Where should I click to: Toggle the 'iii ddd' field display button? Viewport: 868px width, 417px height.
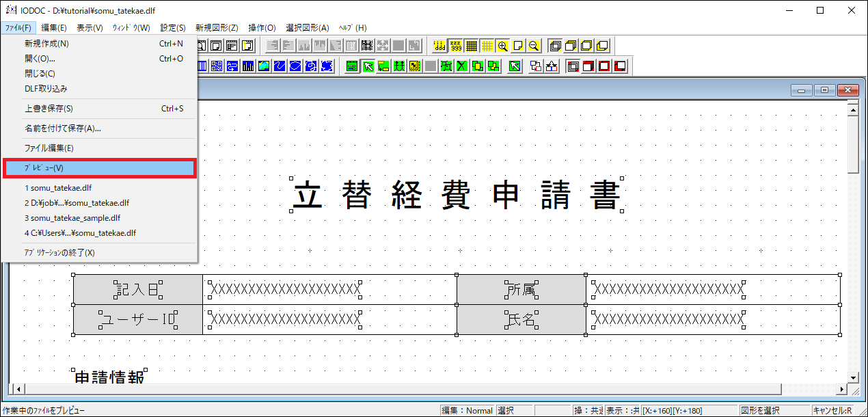click(440, 46)
